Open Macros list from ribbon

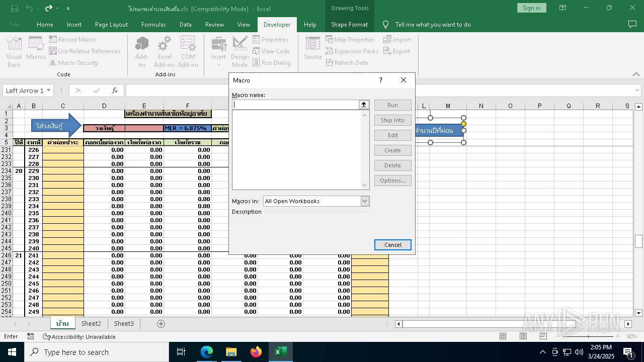tap(36, 49)
